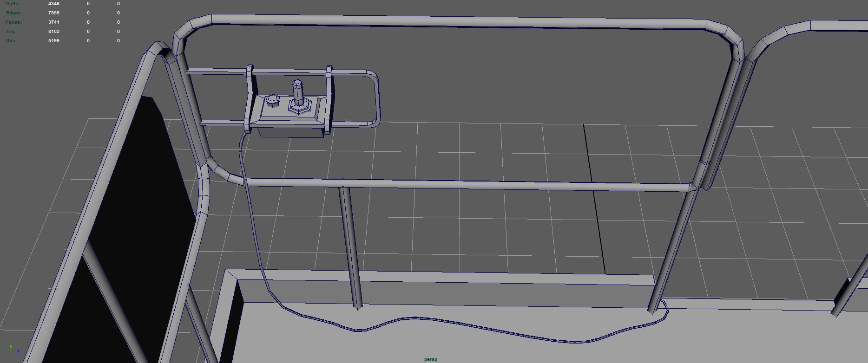Click the UV count value "5199"
The image size is (868, 363).
pyautogui.click(x=53, y=41)
